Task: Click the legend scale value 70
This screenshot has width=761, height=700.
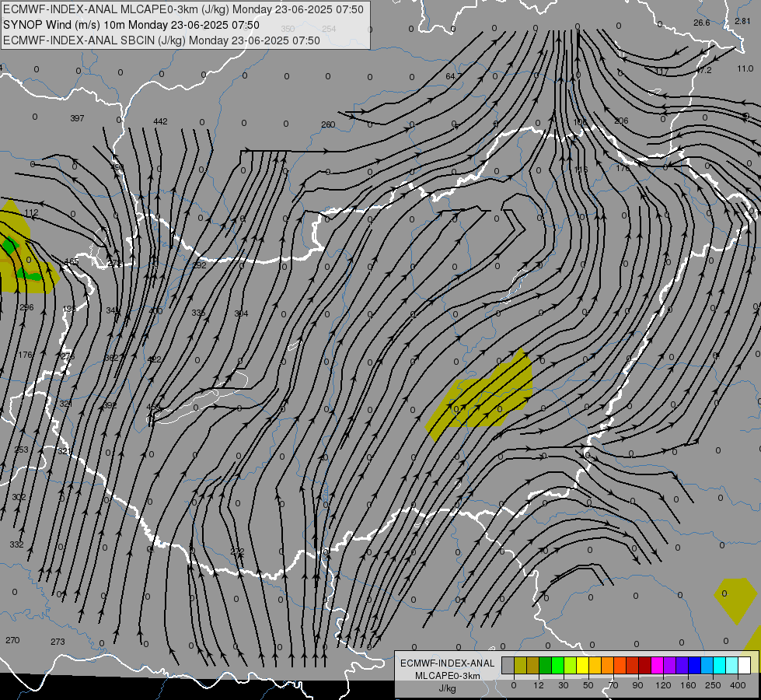Action: (613, 685)
